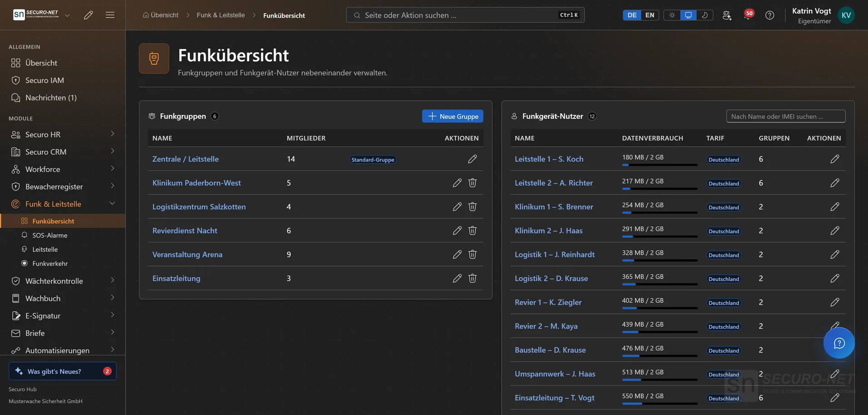Delete the Einsatzleitung group
The height and width of the screenshot is (415, 868).
coord(472,278)
